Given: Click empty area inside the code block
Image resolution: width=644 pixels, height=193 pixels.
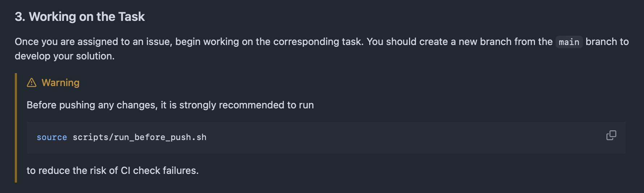Looking at the screenshot, I should [x=397, y=138].
